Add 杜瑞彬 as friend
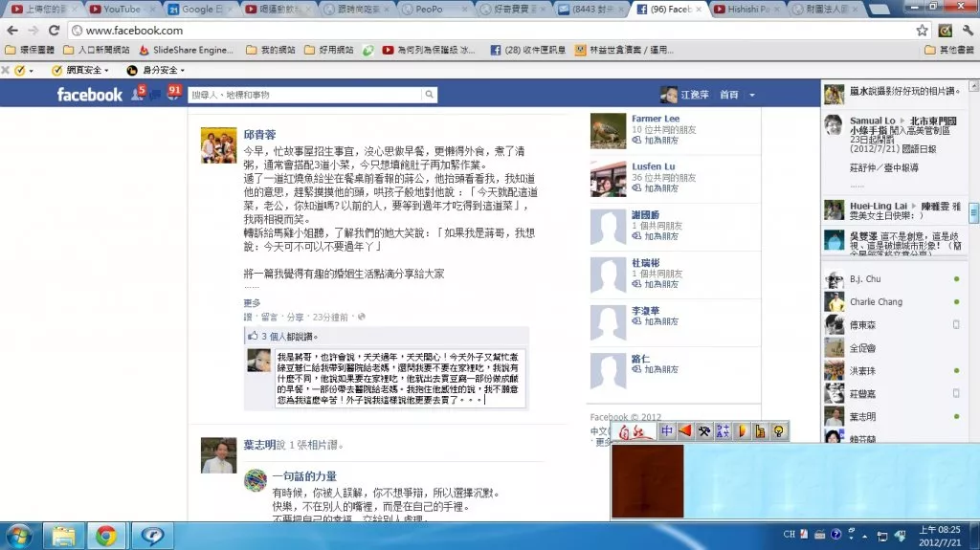This screenshot has width=980, height=550. click(x=656, y=284)
